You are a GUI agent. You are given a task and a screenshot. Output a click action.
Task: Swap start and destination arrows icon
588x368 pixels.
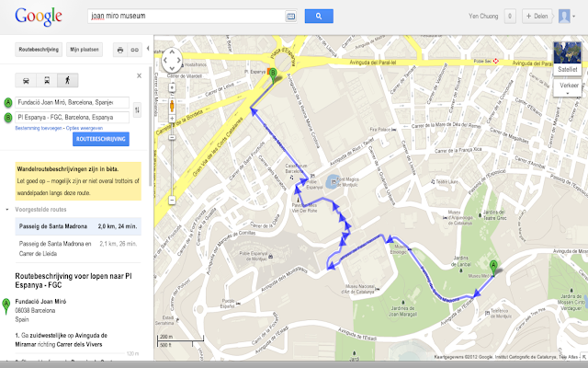coord(137,109)
